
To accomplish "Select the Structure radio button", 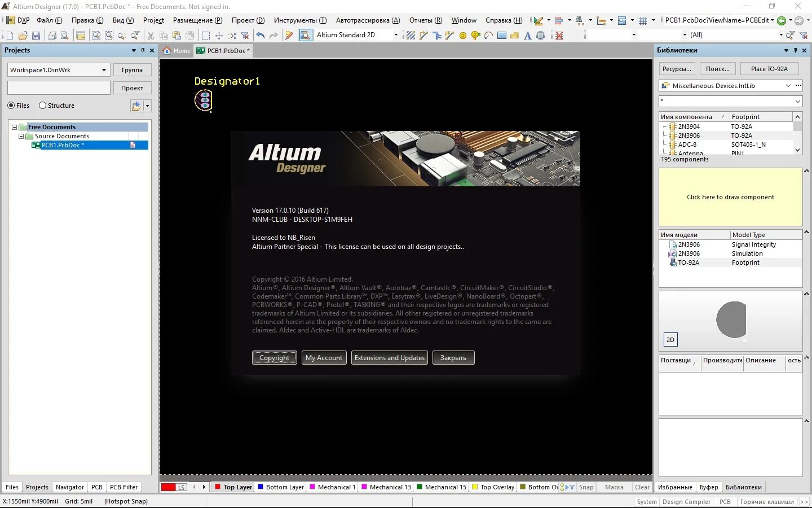I will [x=42, y=106].
